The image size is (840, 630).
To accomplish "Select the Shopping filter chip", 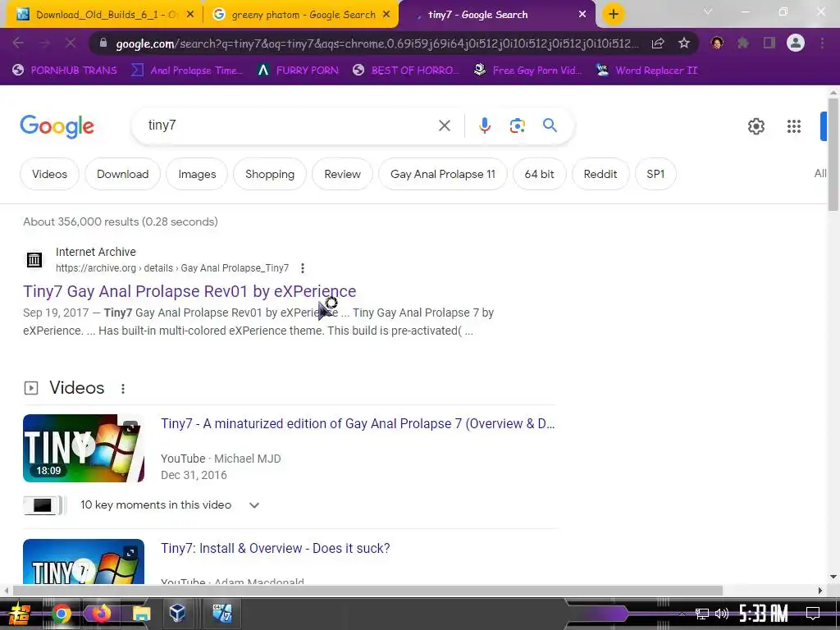I will (x=270, y=174).
